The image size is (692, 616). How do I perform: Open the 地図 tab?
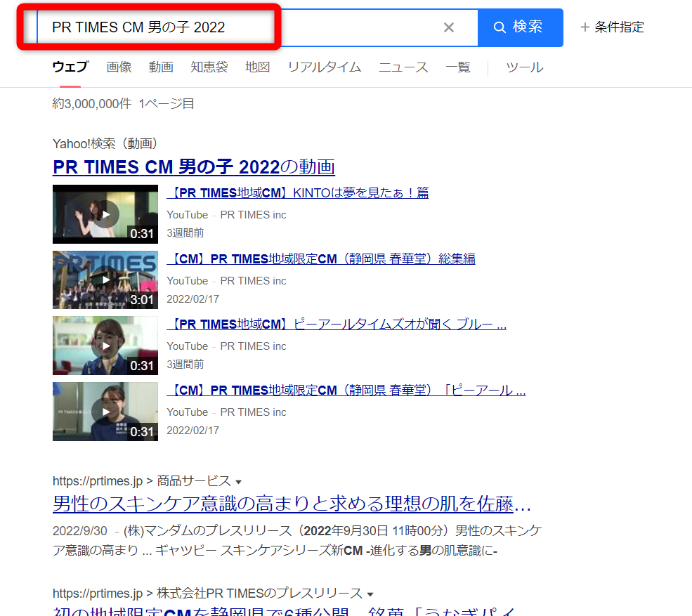coord(258,67)
